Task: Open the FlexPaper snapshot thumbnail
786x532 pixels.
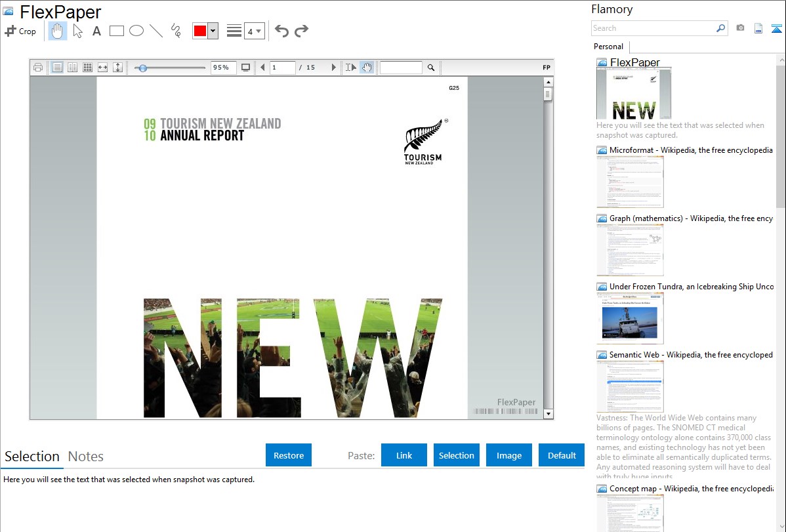Action: (x=634, y=94)
